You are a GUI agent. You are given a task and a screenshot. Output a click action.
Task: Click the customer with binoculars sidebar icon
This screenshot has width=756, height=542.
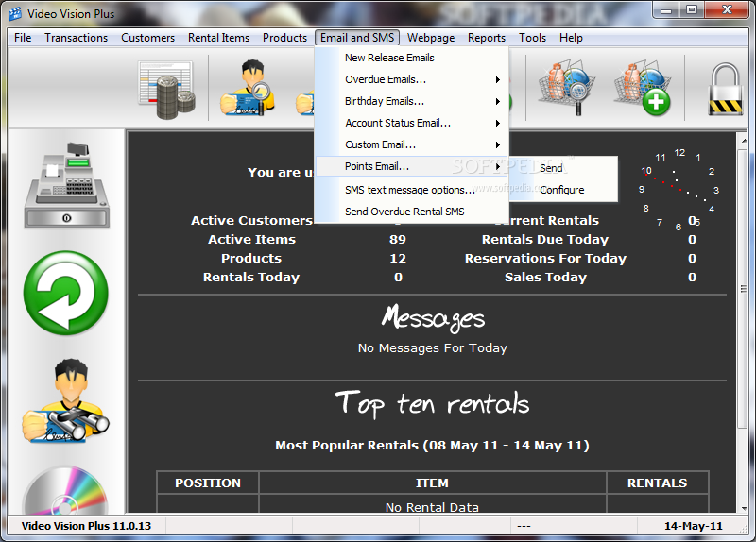(x=66, y=401)
